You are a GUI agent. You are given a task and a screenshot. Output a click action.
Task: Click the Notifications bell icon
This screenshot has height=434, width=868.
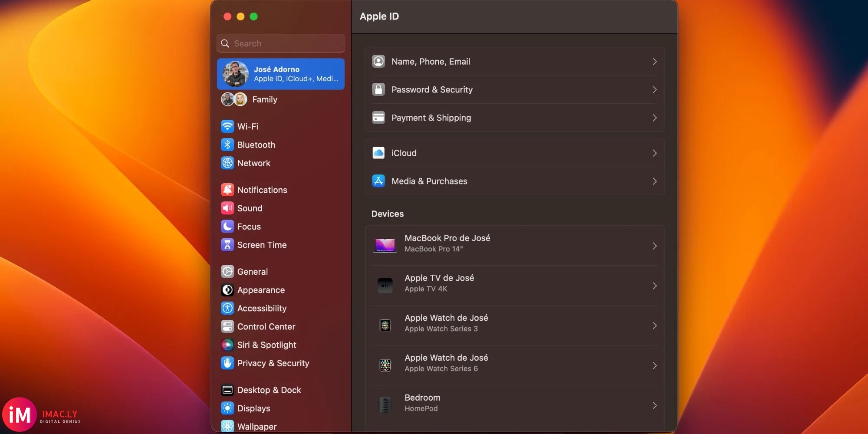click(x=227, y=190)
